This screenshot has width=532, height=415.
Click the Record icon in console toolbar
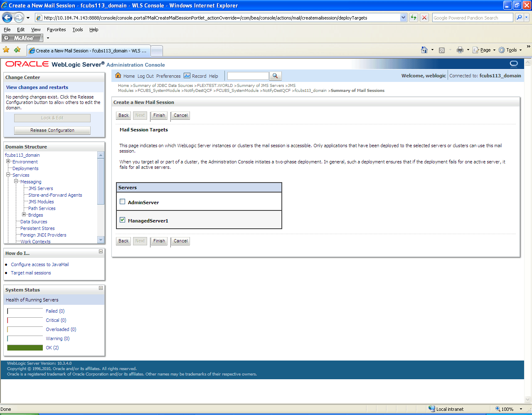click(x=187, y=76)
